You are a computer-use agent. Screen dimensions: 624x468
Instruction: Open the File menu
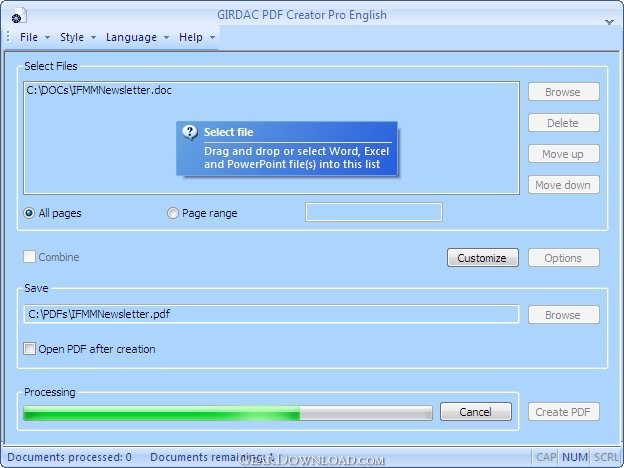(29, 37)
